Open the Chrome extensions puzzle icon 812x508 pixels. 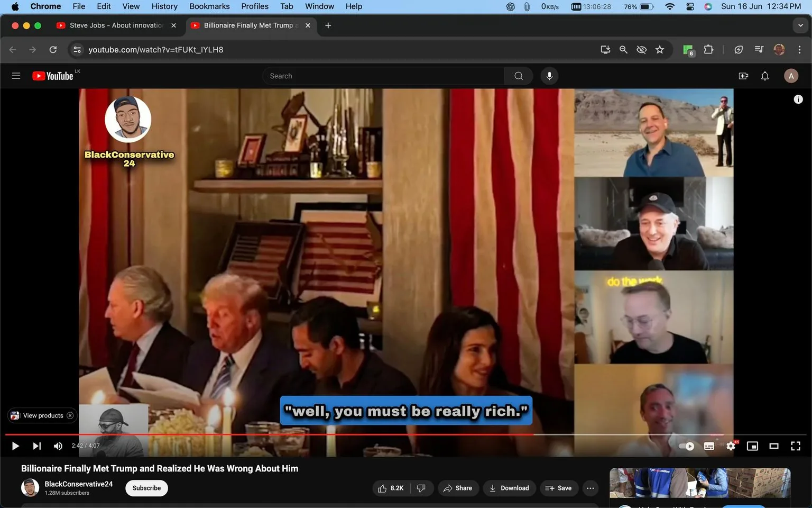coord(708,49)
